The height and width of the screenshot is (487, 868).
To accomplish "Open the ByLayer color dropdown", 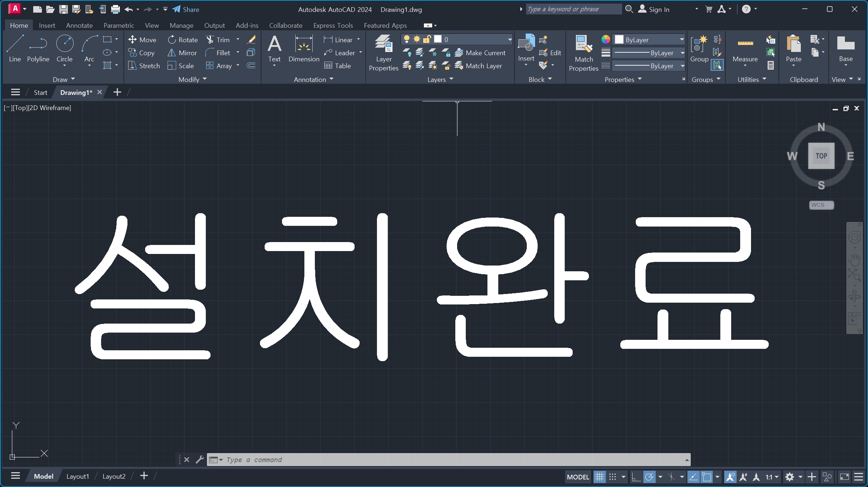I will point(682,40).
